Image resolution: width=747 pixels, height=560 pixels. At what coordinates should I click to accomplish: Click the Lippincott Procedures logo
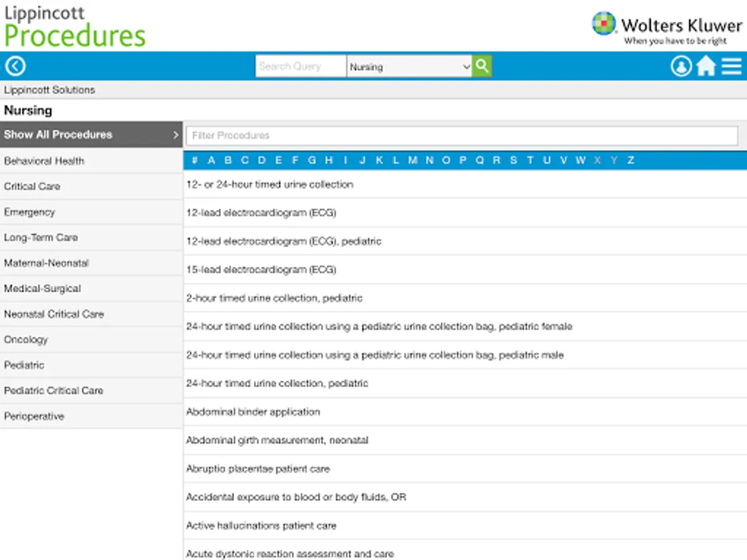pyautogui.click(x=75, y=27)
